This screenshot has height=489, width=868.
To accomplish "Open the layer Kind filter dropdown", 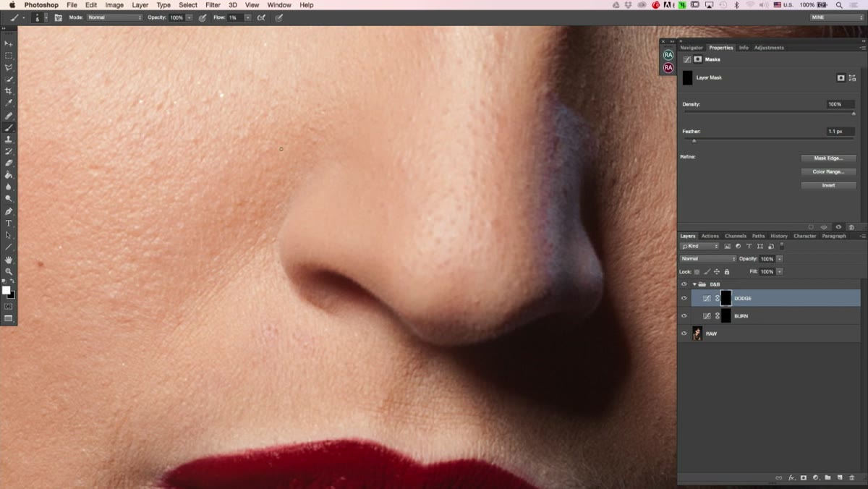I will [699, 246].
